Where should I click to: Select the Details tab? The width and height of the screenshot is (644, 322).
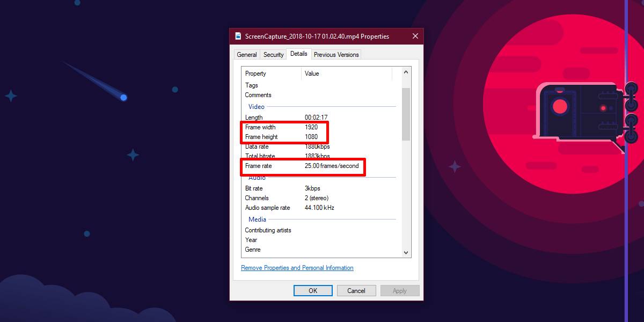click(298, 54)
